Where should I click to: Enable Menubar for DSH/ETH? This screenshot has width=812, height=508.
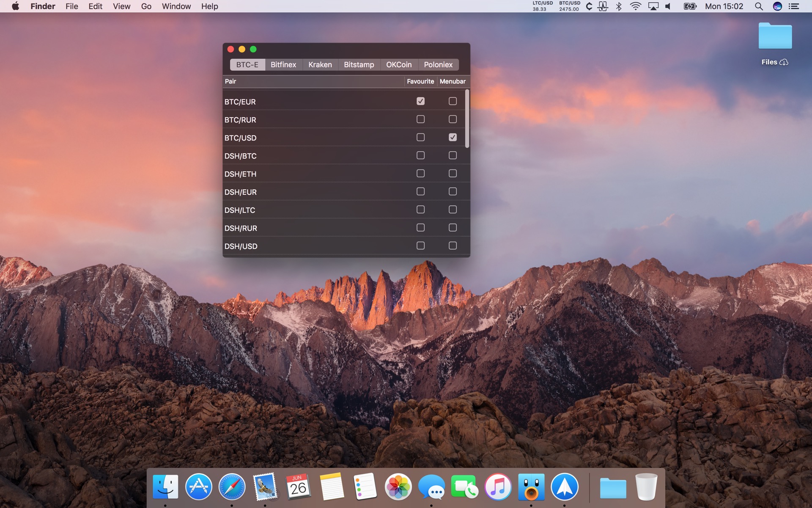[x=453, y=174]
